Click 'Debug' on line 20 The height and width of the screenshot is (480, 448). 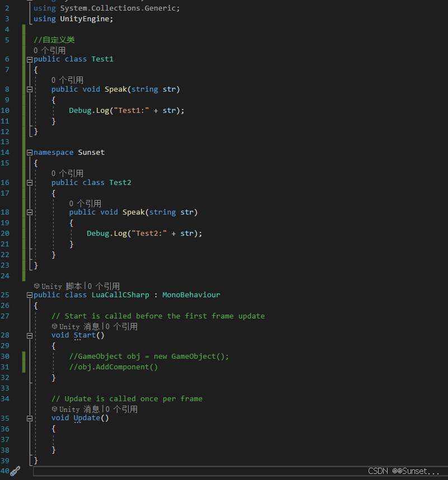tap(98, 234)
